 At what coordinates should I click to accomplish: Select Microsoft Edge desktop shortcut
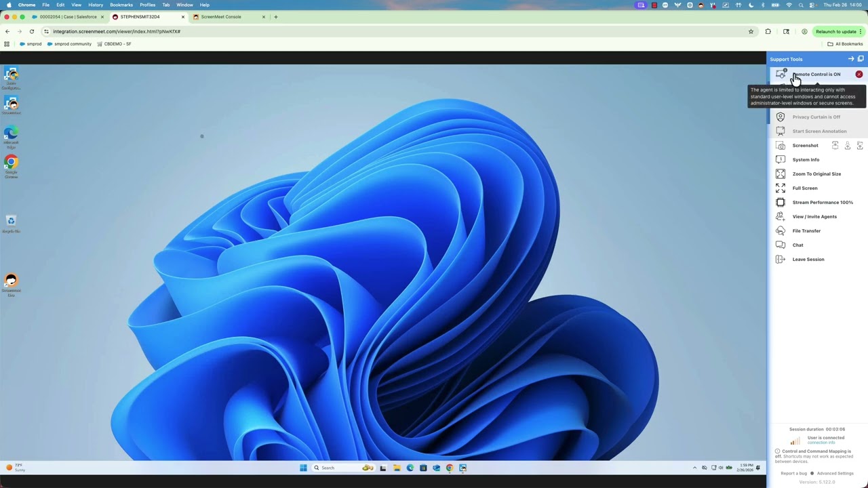[x=11, y=136]
